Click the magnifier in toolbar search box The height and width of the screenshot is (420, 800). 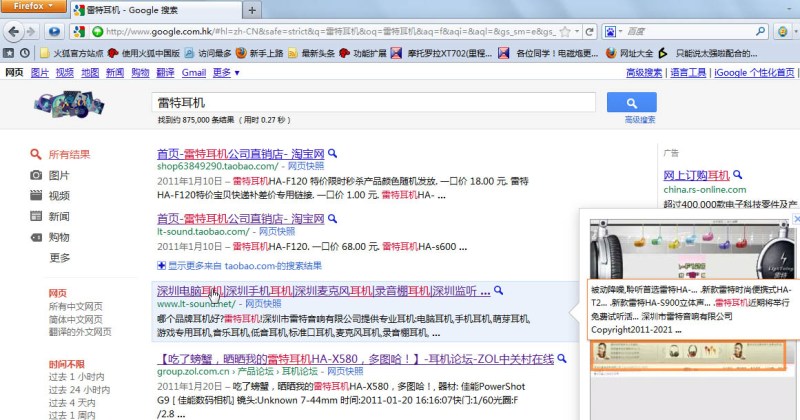(x=760, y=32)
